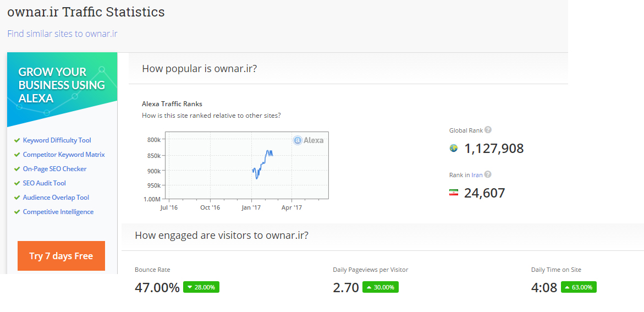Open the 'Find similar sites to ownar.ir' link

click(63, 34)
